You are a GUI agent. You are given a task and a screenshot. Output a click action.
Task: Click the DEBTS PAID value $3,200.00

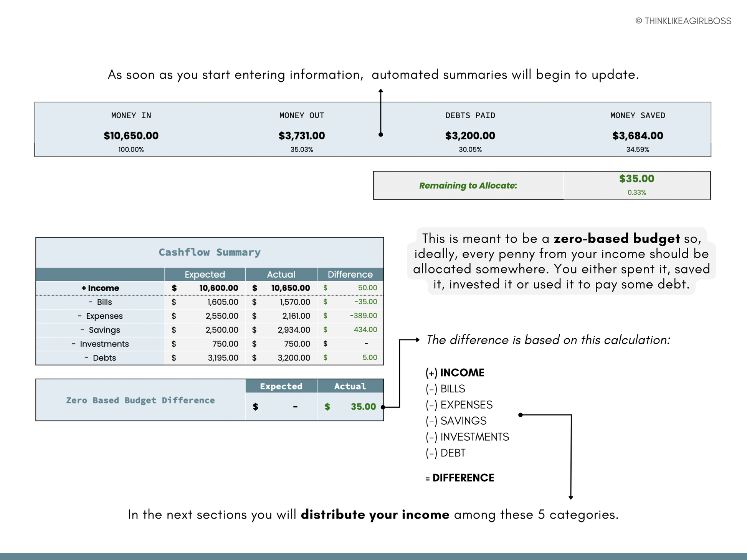tap(470, 135)
